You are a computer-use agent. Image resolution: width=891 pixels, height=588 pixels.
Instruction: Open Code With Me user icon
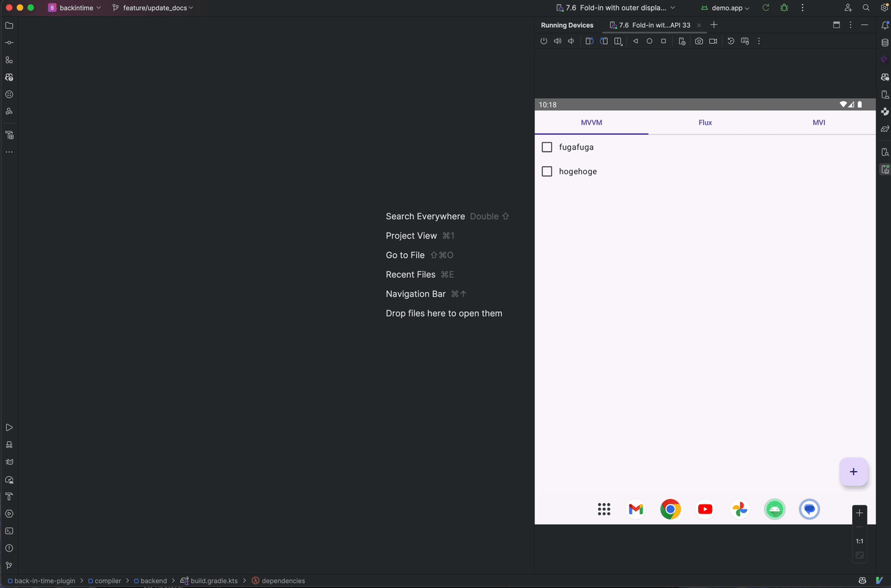(x=848, y=8)
